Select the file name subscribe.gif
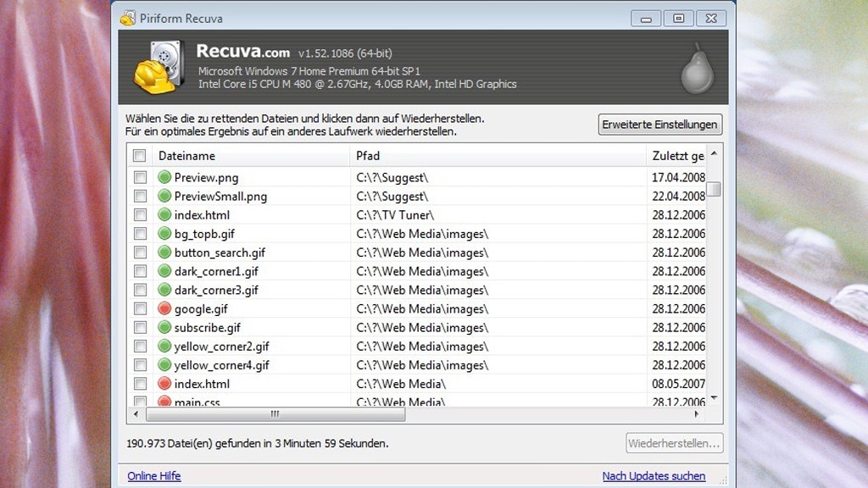 (x=208, y=328)
